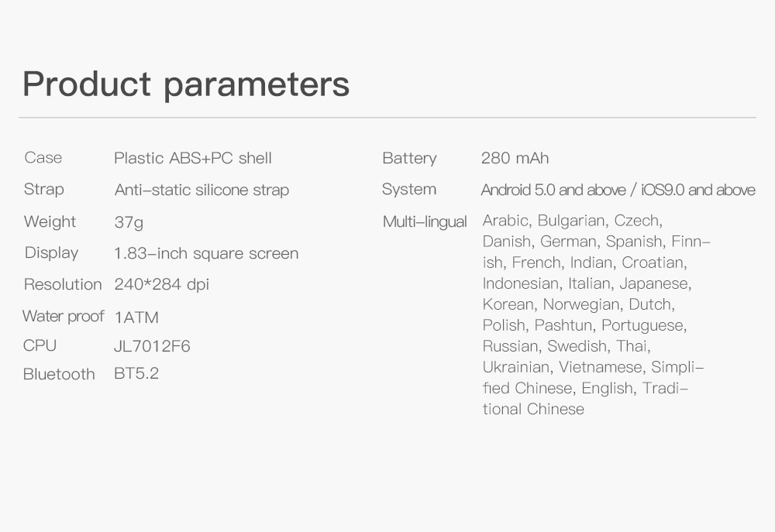This screenshot has width=775, height=532.
Task: Click the "37g" weight value
Action: (129, 223)
